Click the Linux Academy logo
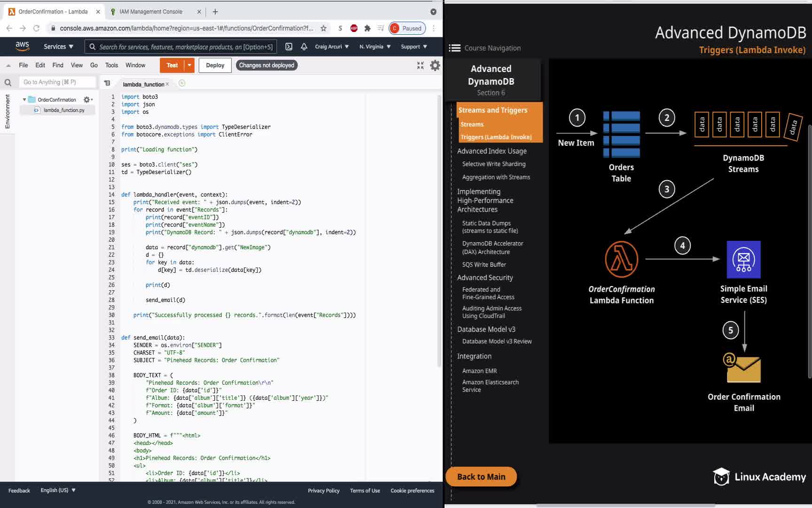The image size is (812, 508). coord(759,476)
